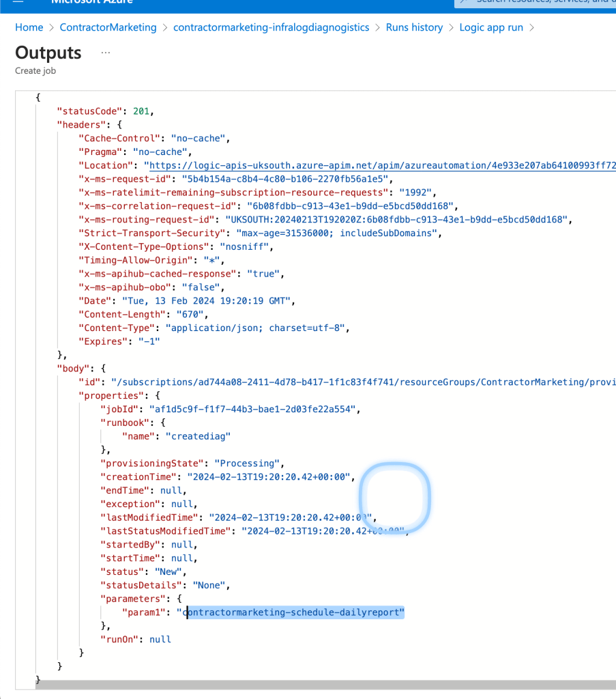Open the Azure portal hamburger menu
Image resolution: width=616 pixels, height=699 pixels.
18,2
